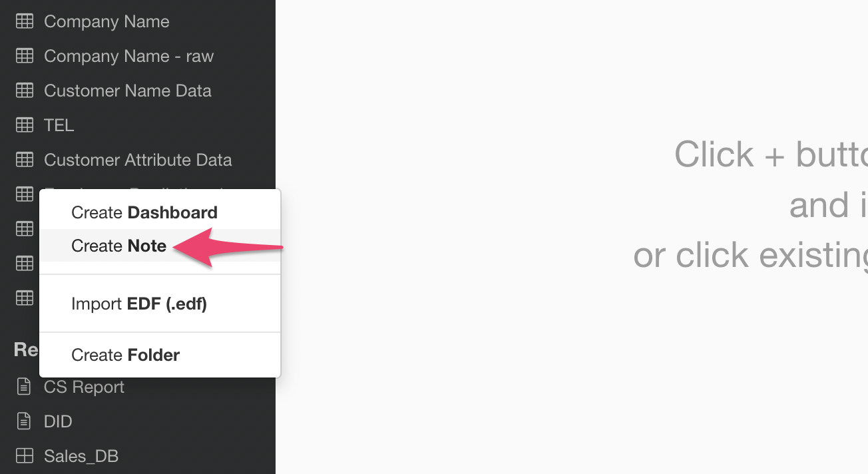Select the Customer Name Data label
Screen dimensions: 868x474
click(x=128, y=91)
